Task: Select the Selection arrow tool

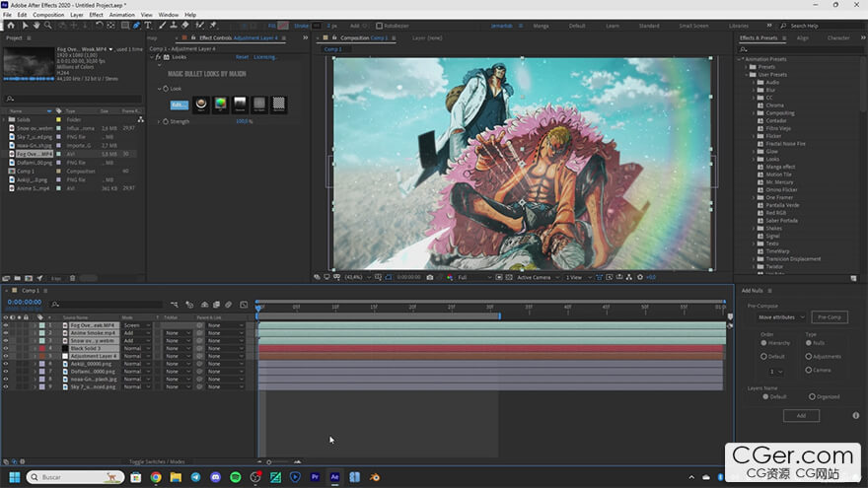Action: (25, 26)
